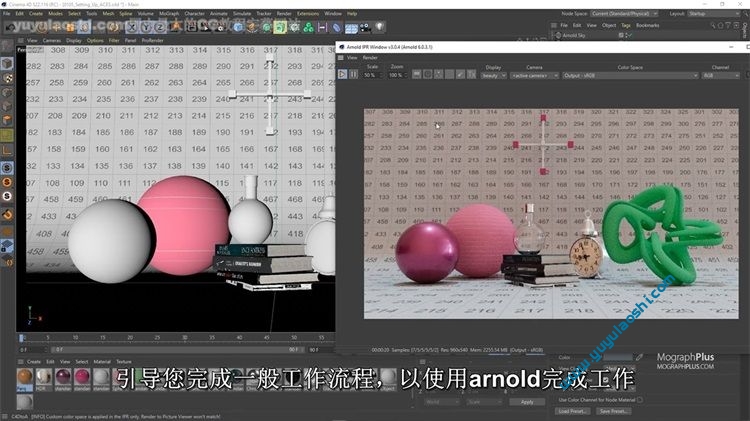Click the Camera icon in main toolbar
Image resolution: width=750 pixels, height=421 pixels.
365,27
